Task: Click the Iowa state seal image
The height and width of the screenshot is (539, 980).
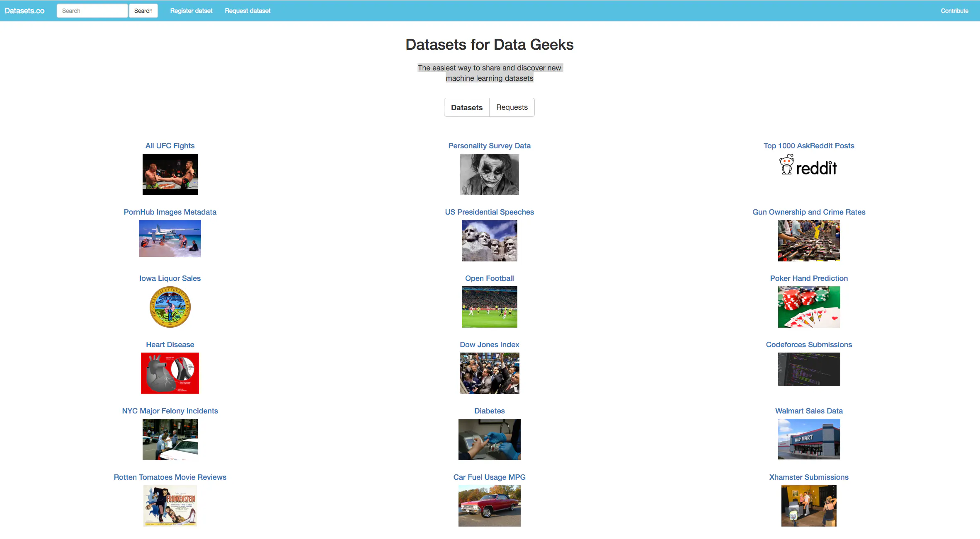Action: tap(170, 307)
